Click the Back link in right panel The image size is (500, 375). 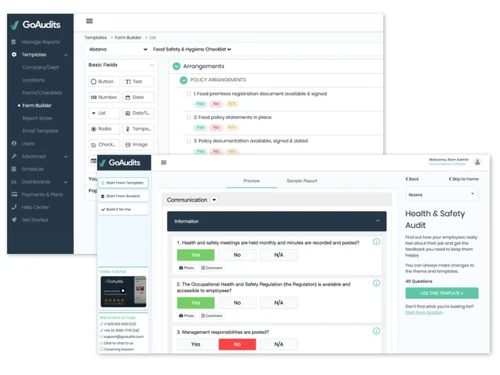pyautogui.click(x=412, y=179)
